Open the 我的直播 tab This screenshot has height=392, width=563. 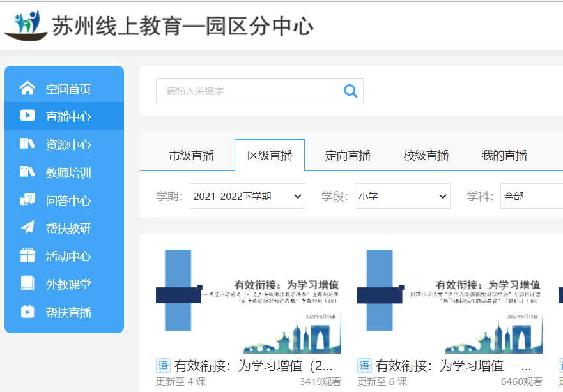tap(502, 155)
